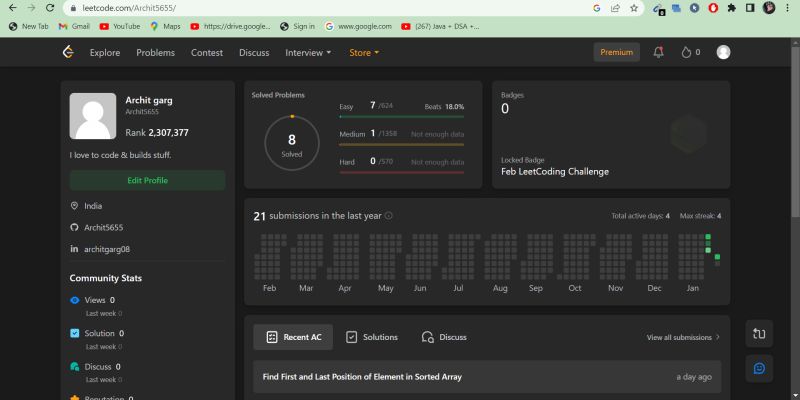Click the swap layout floating icon
800x400 pixels.
[x=759, y=334]
